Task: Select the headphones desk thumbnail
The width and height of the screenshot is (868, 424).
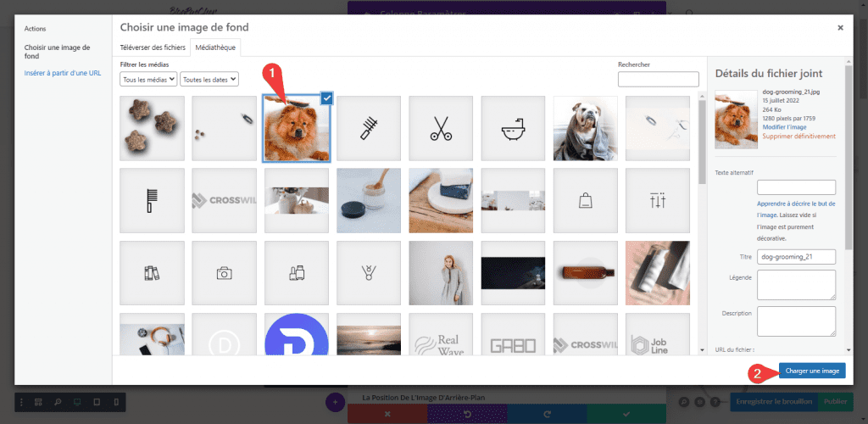Action: point(153,334)
